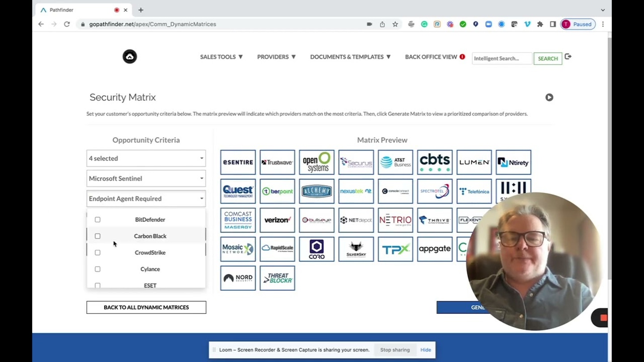Click Back To All Dynamic Matrices button

tap(146, 307)
